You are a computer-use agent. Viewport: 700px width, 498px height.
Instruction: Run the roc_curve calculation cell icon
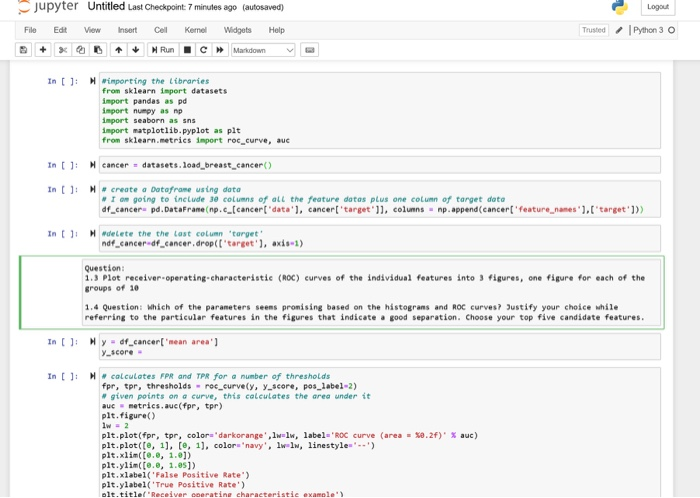point(92,376)
